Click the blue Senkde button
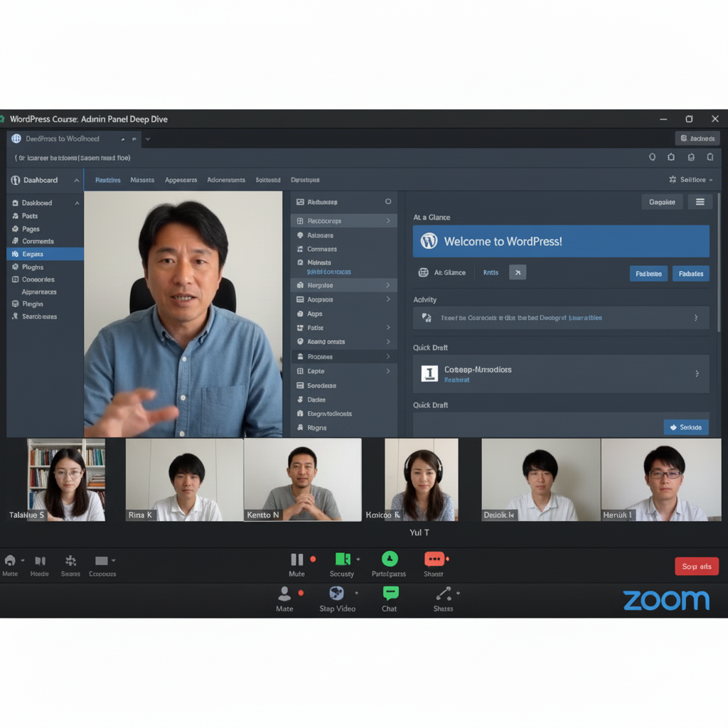Viewport: 728px width, 728px height. coord(685,427)
